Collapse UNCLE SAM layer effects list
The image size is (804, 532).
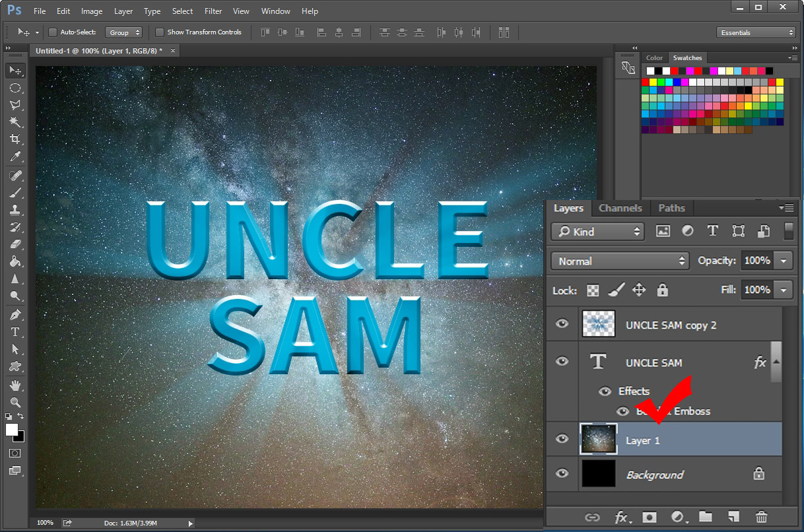point(776,362)
